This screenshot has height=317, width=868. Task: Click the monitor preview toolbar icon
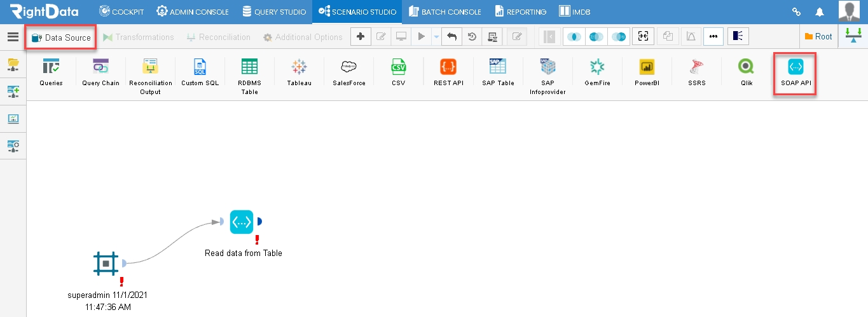pyautogui.click(x=401, y=37)
